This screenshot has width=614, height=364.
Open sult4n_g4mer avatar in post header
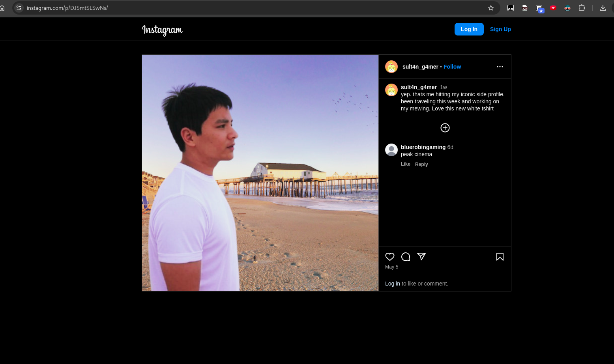pyautogui.click(x=391, y=67)
